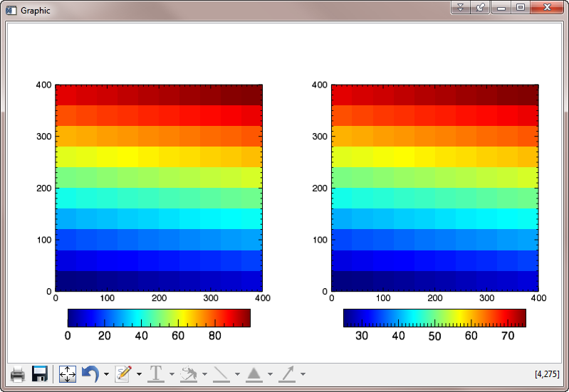Select the Arrow annotation tool

(287, 374)
